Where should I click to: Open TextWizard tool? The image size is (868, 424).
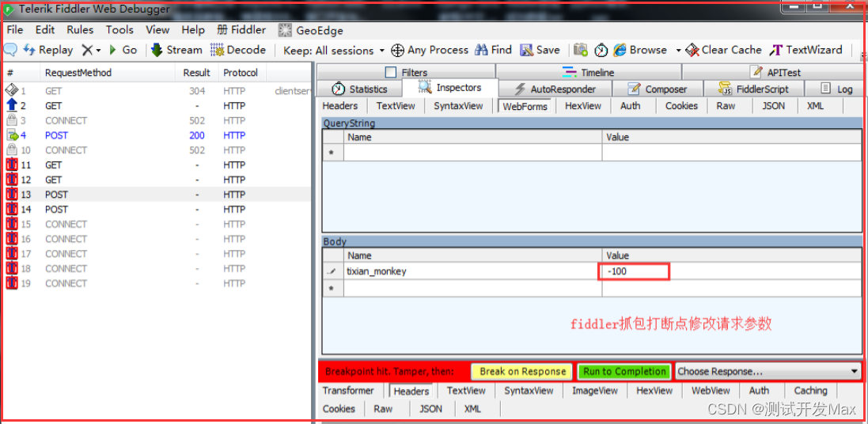coord(806,50)
